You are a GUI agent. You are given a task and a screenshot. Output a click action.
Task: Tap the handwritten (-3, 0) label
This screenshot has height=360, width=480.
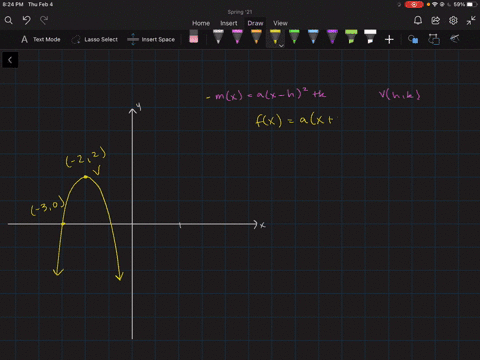(x=48, y=206)
